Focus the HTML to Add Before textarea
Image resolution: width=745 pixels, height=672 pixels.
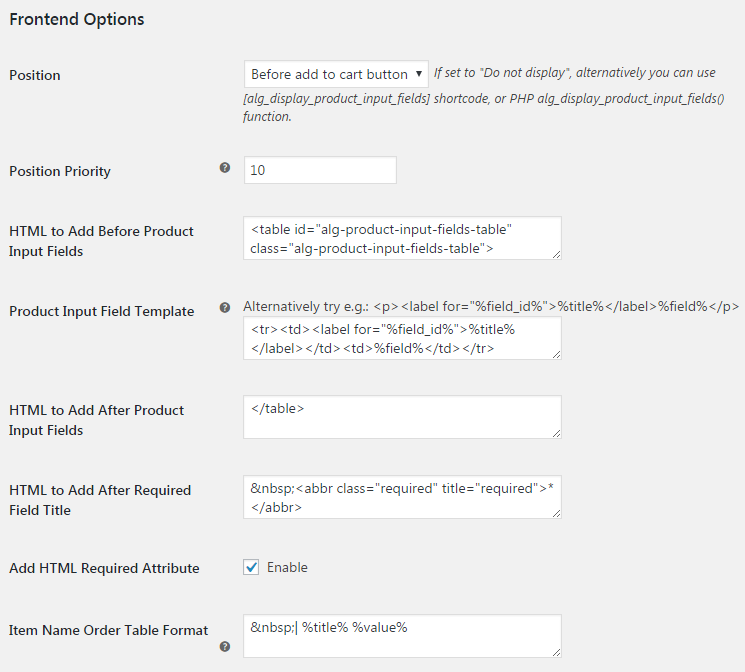[x=402, y=238]
